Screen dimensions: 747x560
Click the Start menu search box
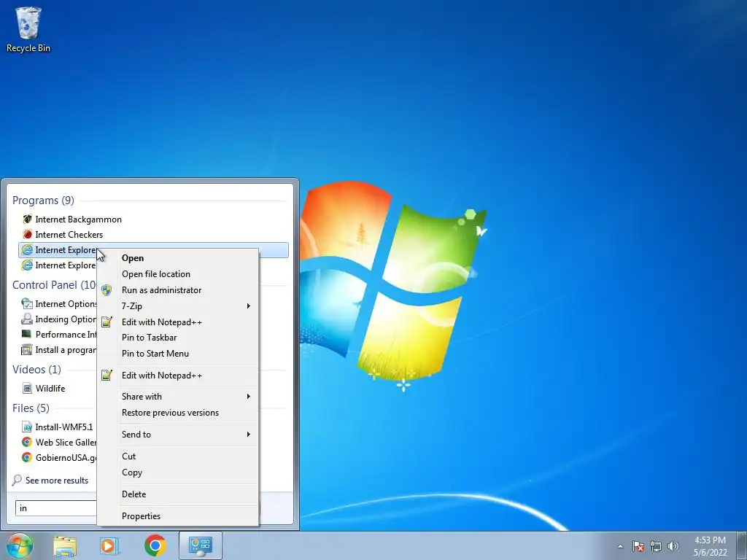point(56,508)
